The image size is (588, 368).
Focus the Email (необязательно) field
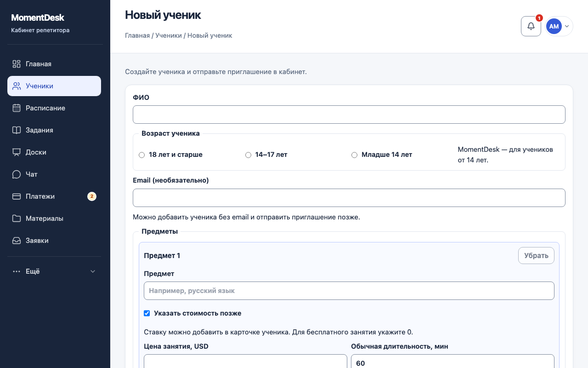click(x=349, y=198)
